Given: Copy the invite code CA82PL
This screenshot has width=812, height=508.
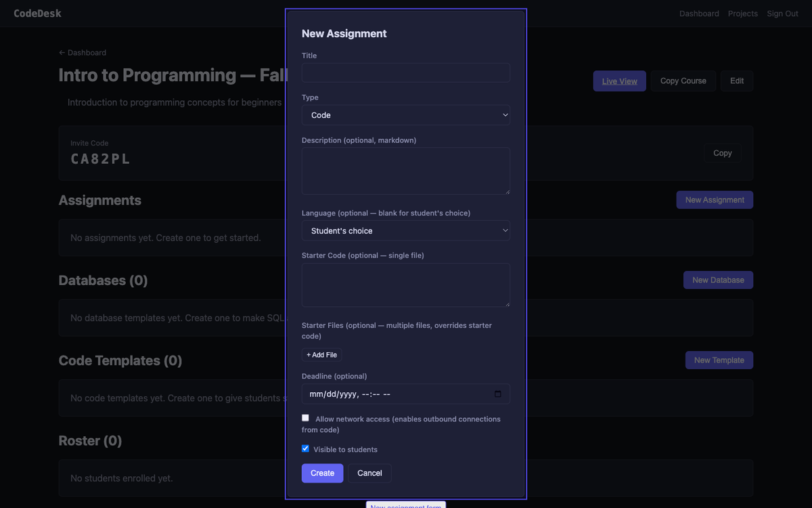Looking at the screenshot, I should (722, 152).
